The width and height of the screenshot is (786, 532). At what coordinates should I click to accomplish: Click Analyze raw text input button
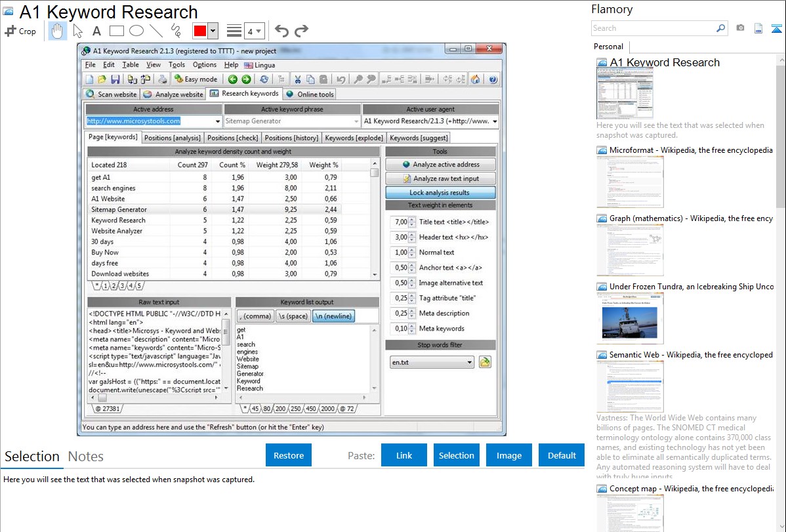[x=440, y=178]
